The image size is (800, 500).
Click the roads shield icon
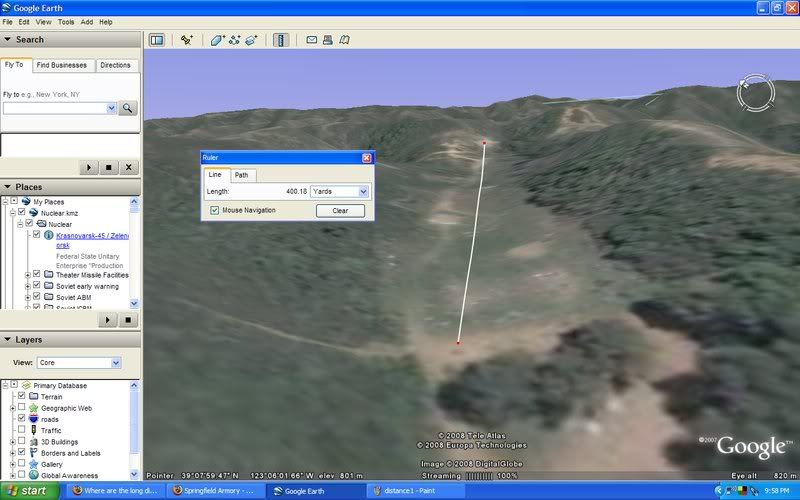pyautogui.click(x=34, y=419)
